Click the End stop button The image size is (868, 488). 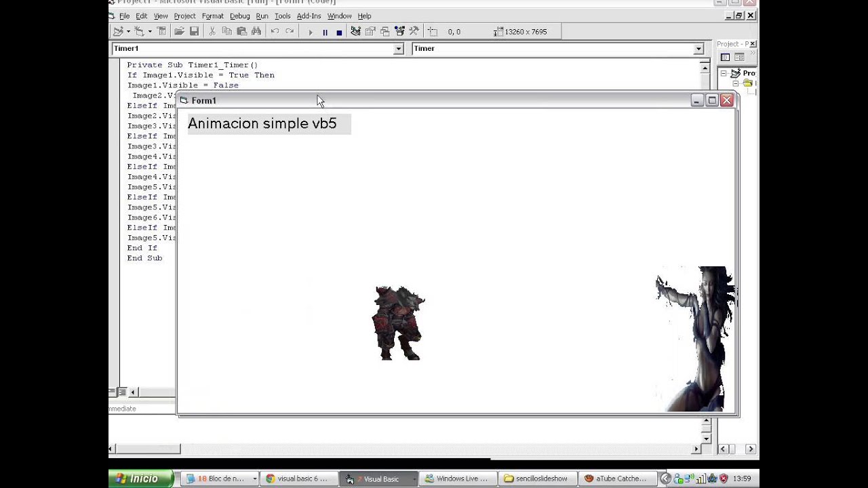(339, 32)
